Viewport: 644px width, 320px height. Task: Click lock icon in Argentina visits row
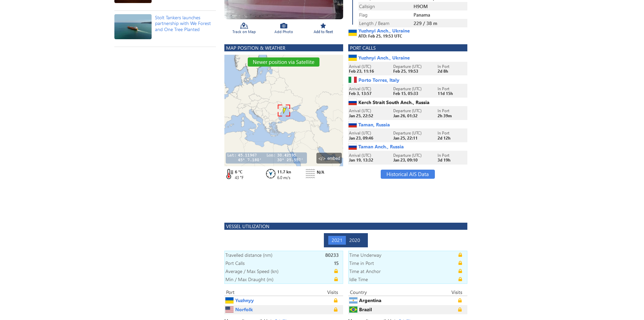(x=460, y=301)
